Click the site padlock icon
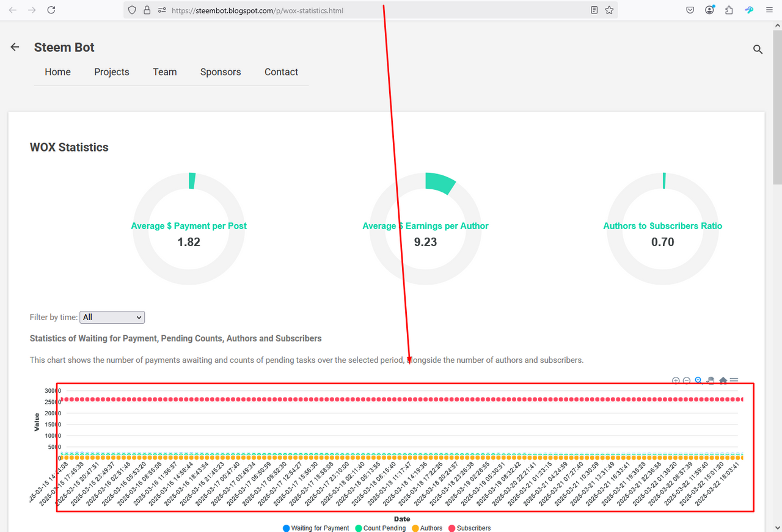Image resolution: width=782 pixels, height=532 pixels. (147, 10)
